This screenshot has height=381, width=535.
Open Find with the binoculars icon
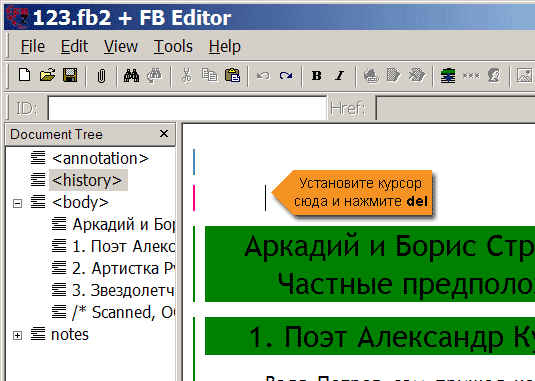131,75
